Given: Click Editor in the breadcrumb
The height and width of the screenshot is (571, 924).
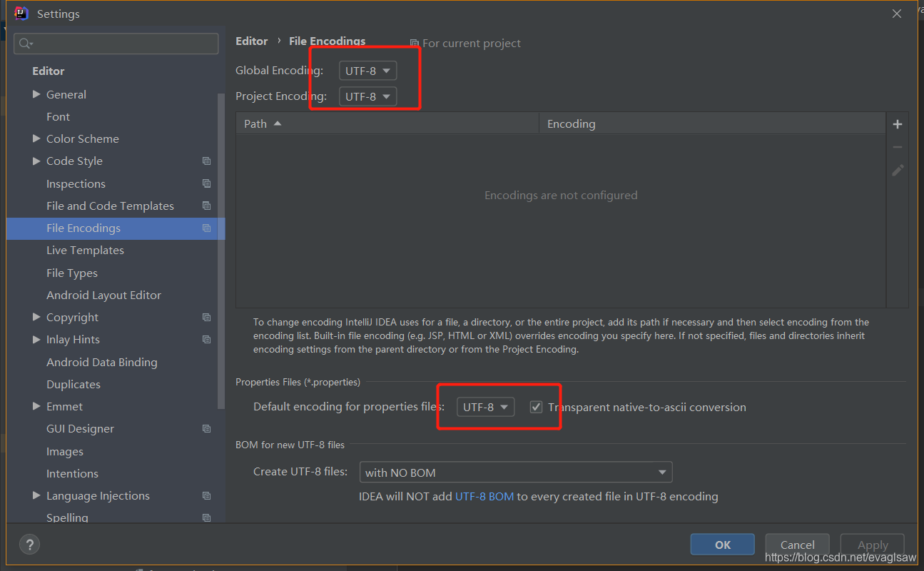Looking at the screenshot, I should point(252,41).
